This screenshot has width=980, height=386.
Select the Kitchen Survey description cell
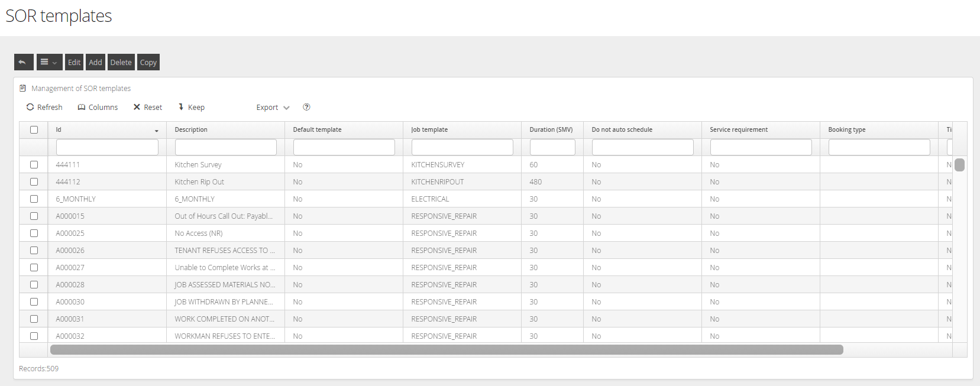225,164
